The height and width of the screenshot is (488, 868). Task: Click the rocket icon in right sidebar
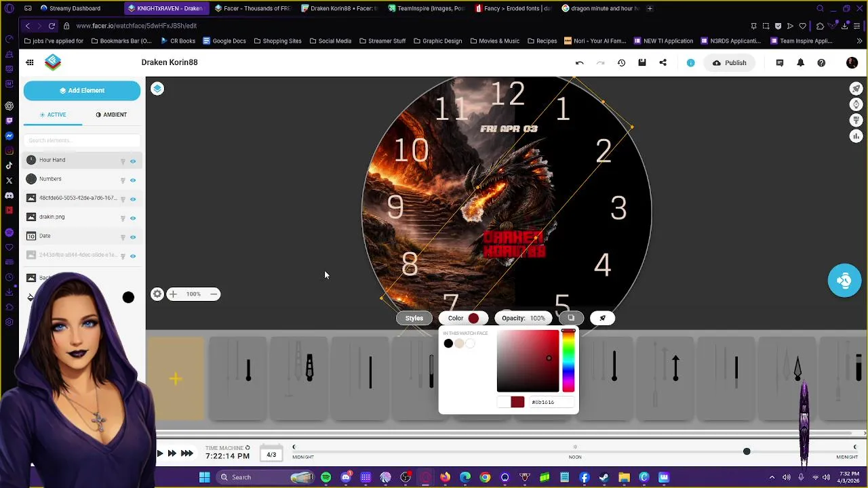[856, 89]
